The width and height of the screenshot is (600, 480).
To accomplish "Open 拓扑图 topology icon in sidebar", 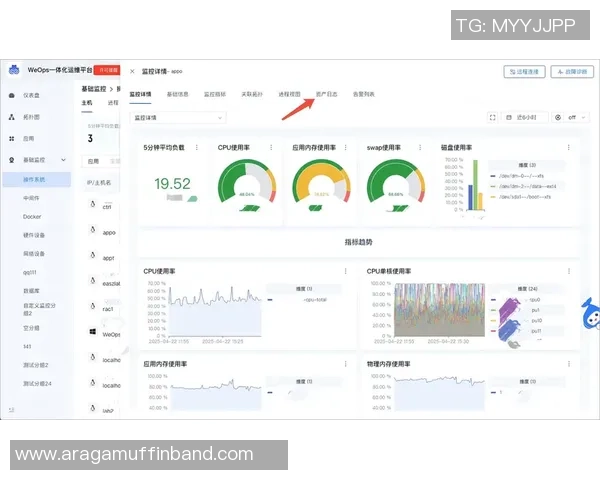I will 11,117.
